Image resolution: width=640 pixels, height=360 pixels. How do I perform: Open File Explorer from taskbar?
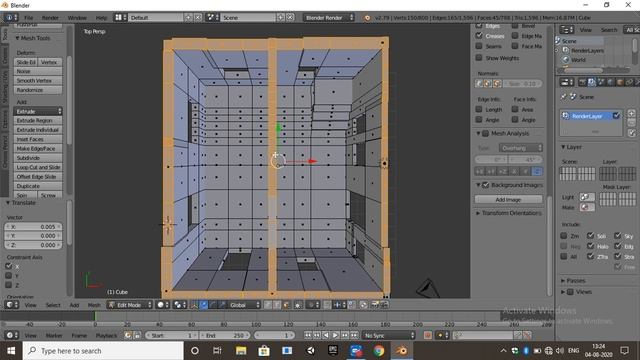point(241,351)
